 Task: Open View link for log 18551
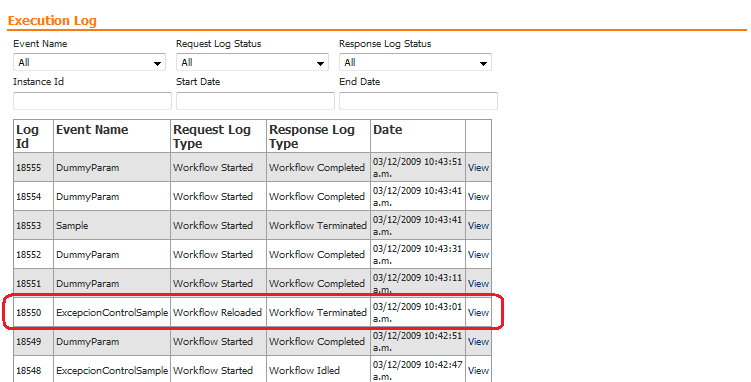pyautogui.click(x=478, y=283)
